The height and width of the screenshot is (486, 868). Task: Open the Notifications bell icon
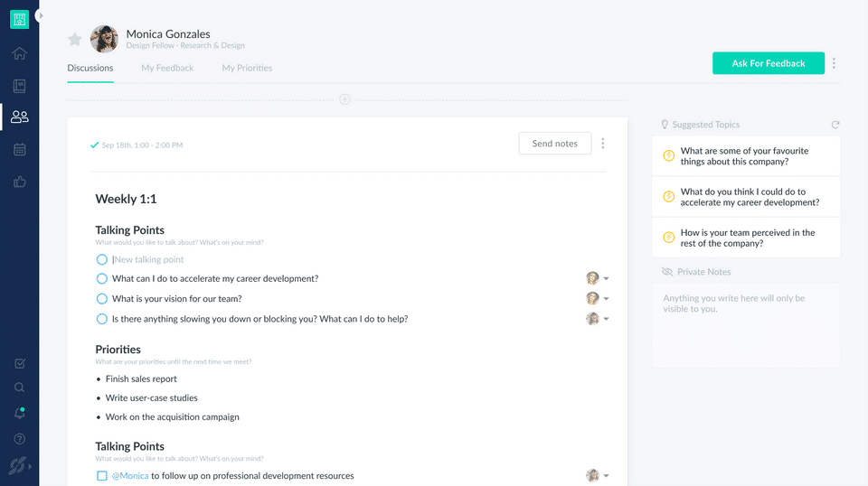click(20, 413)
